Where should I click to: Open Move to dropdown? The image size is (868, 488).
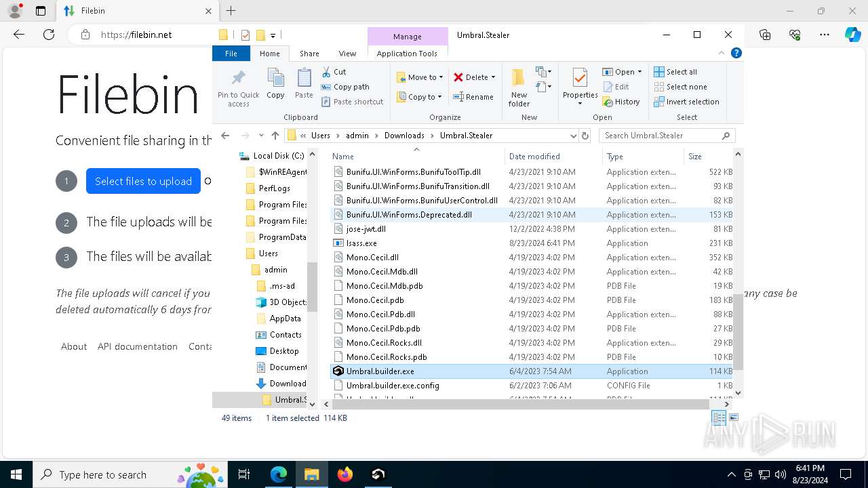[x=420, y=77]
